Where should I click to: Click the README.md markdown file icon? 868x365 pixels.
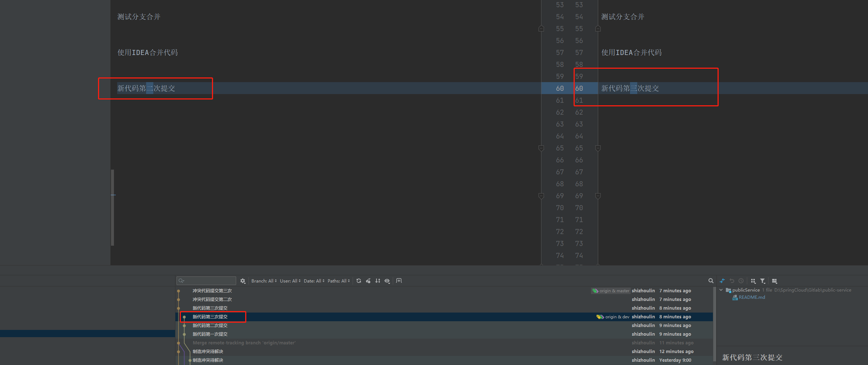pyautogui.click(x=735, y=298)
